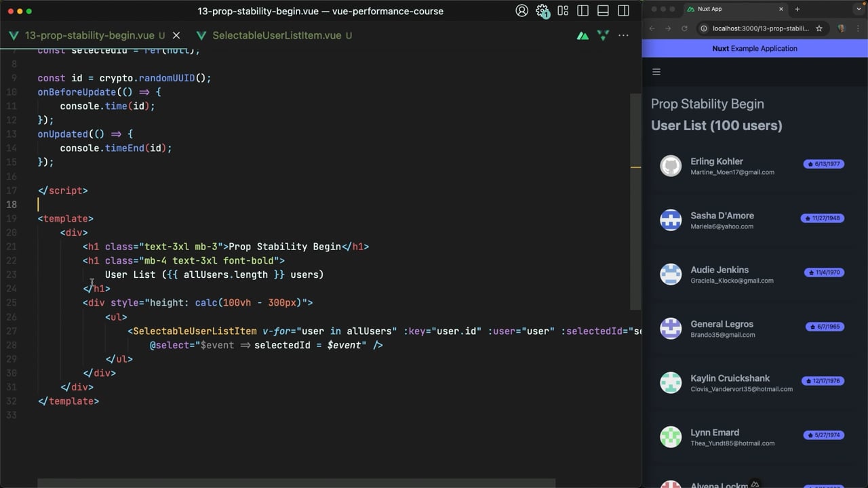Toggle the secondary side bar visibility

coord(623,11)
